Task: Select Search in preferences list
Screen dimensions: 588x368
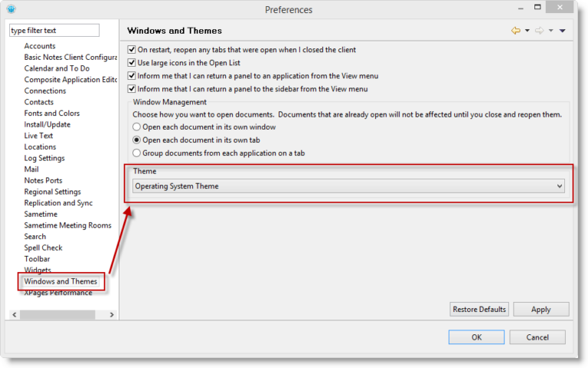Action: pos(35,237)
